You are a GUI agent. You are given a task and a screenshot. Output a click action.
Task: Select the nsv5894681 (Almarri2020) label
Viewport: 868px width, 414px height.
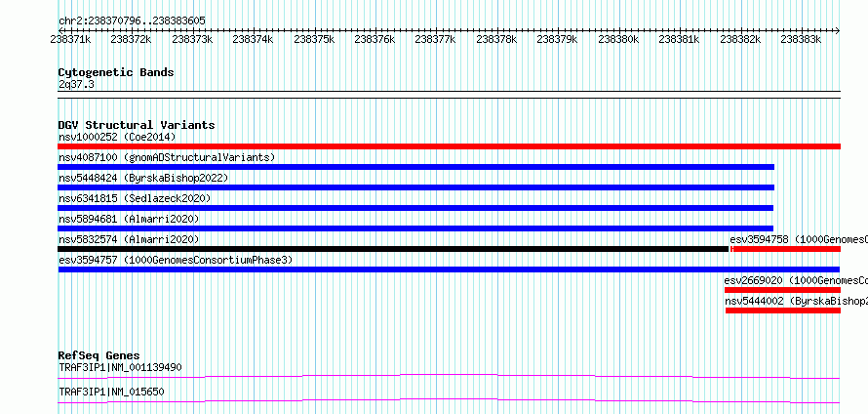point(129,219)
